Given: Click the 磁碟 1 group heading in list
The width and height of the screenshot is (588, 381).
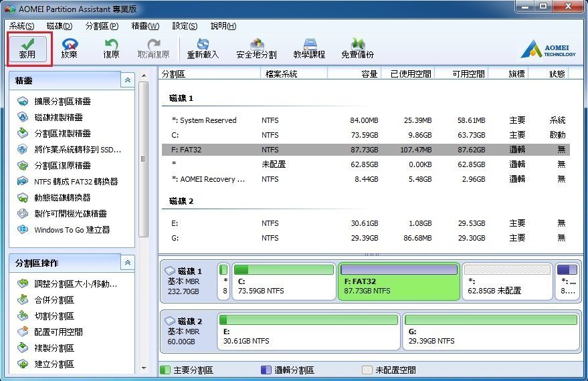Looking at the screenshot, I should click(x=181, y=98).
